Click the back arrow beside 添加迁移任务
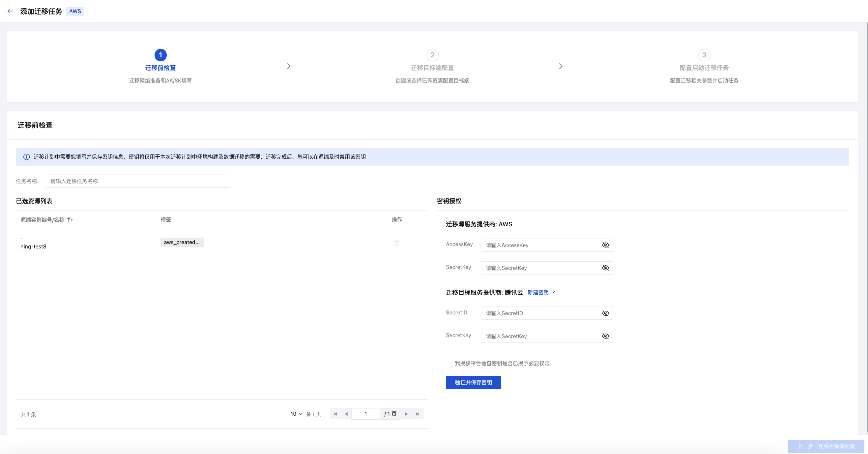The height and width of the screenshot is (454, 868). click(x=10, y=11)
